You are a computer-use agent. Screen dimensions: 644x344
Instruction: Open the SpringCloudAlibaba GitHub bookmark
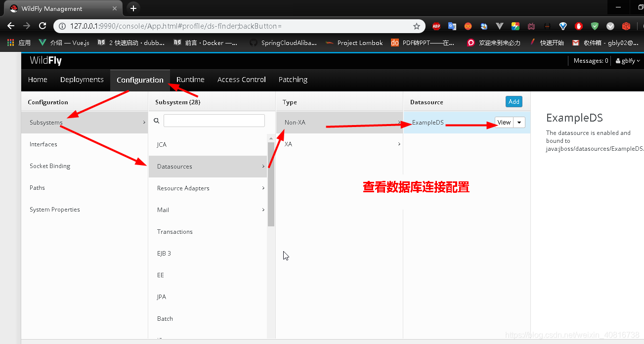[283, 43]
